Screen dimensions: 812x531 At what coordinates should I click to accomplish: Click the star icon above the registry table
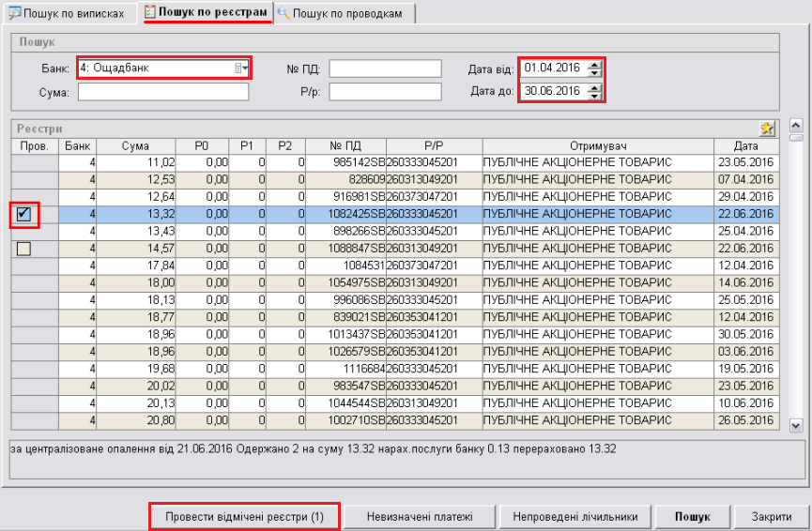click(x=768, y=129)
